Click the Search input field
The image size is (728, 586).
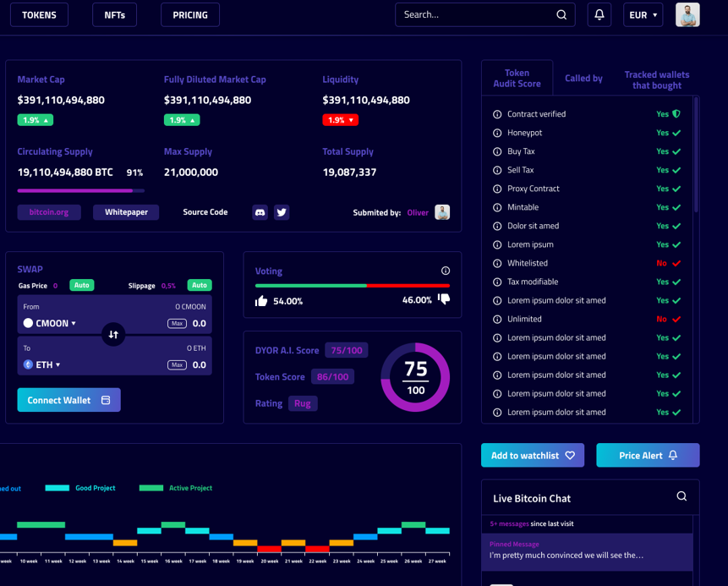point(484,15)
